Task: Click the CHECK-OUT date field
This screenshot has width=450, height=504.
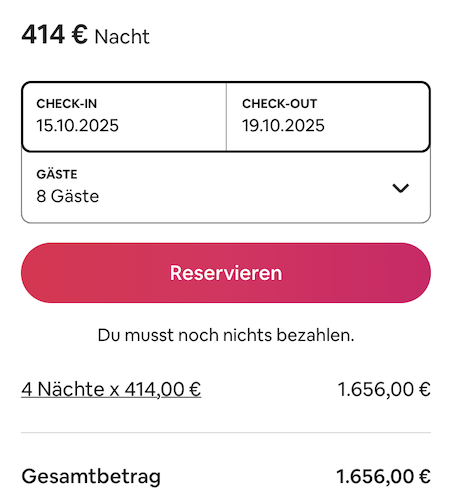Action: click(x=328, y=117)
